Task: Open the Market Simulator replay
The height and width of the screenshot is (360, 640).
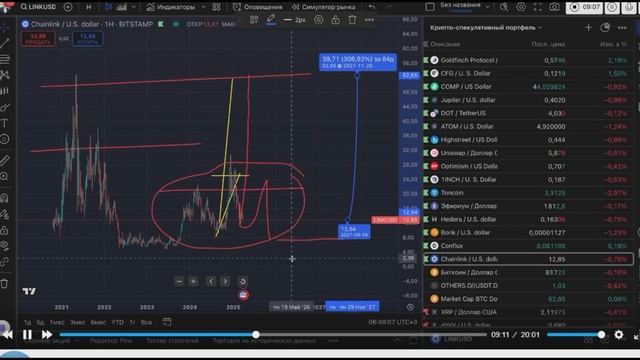Action: point(323,7)
